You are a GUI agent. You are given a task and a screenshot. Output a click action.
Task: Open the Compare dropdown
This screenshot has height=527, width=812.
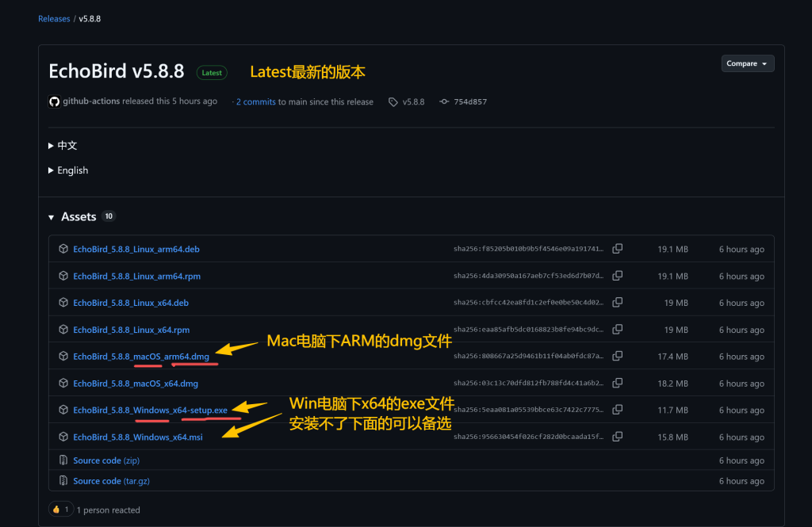pyautogui.click(x=747, y=63)
